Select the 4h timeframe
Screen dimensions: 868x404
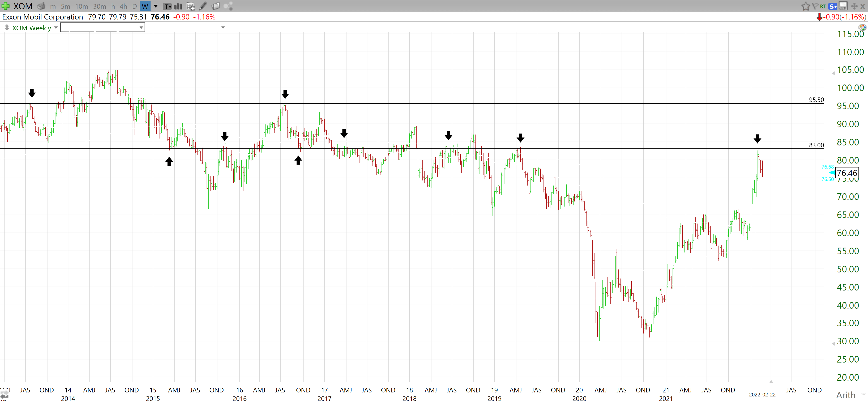123,6
